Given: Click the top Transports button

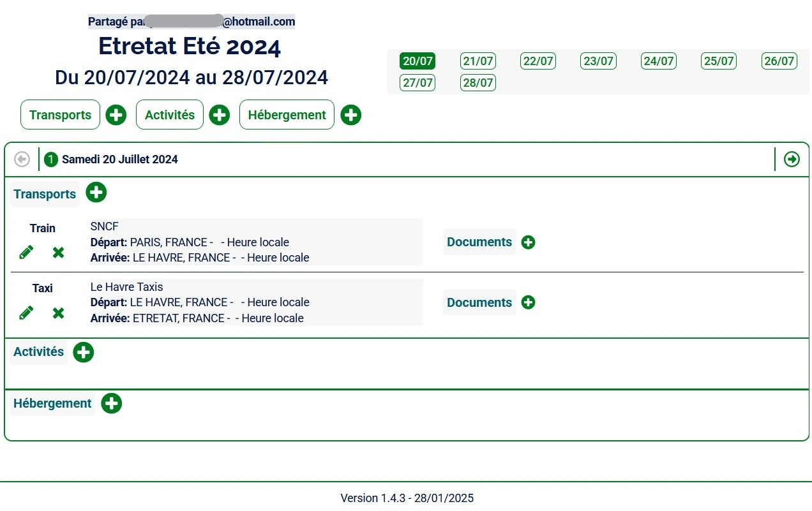Looking at the screenshot, I should 61,115.
